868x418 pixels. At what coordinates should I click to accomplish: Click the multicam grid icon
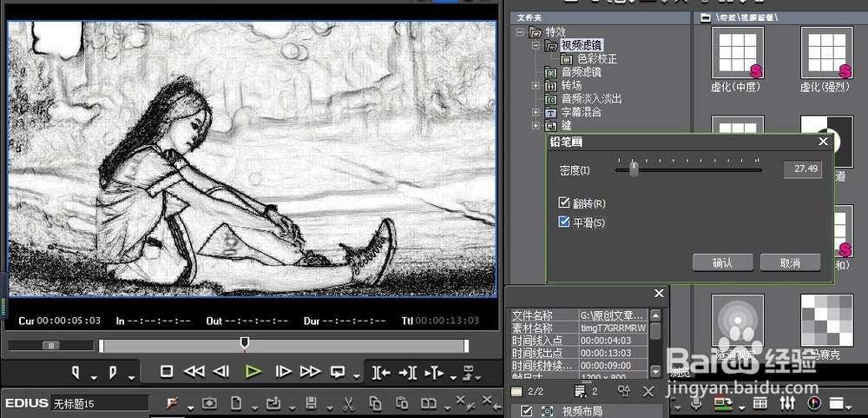pos(760,403)
